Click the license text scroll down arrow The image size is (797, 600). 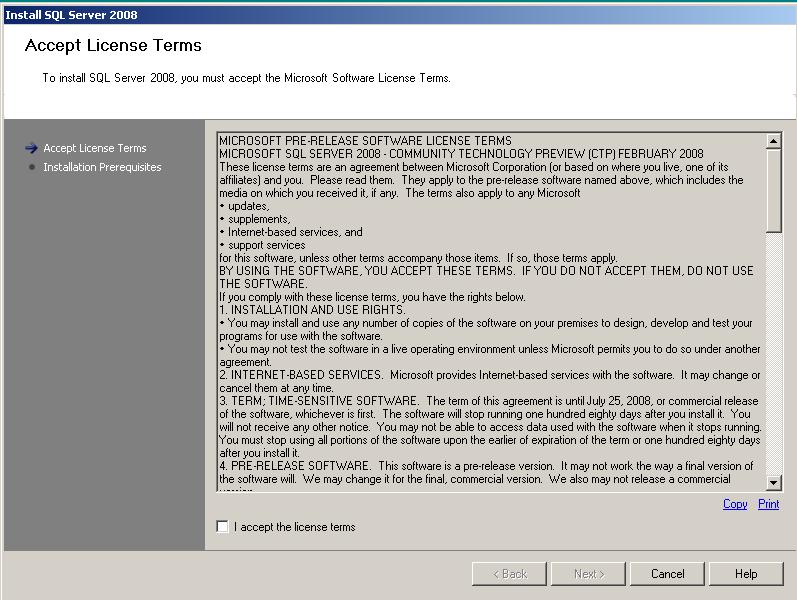point(774,482)
